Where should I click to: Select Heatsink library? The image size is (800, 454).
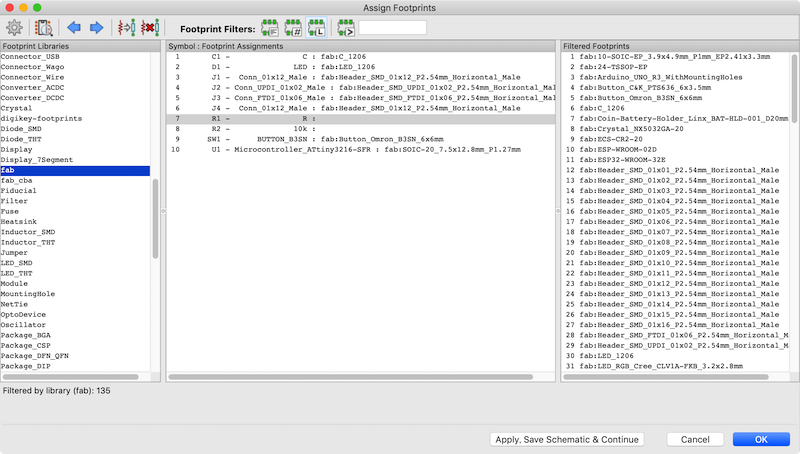[19, 222]
